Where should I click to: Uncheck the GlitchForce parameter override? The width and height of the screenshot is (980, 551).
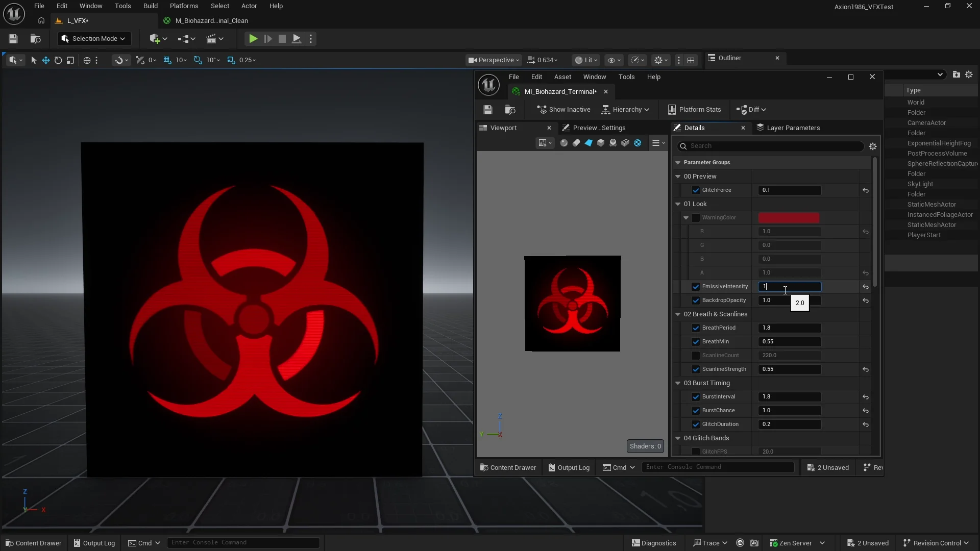695,190
